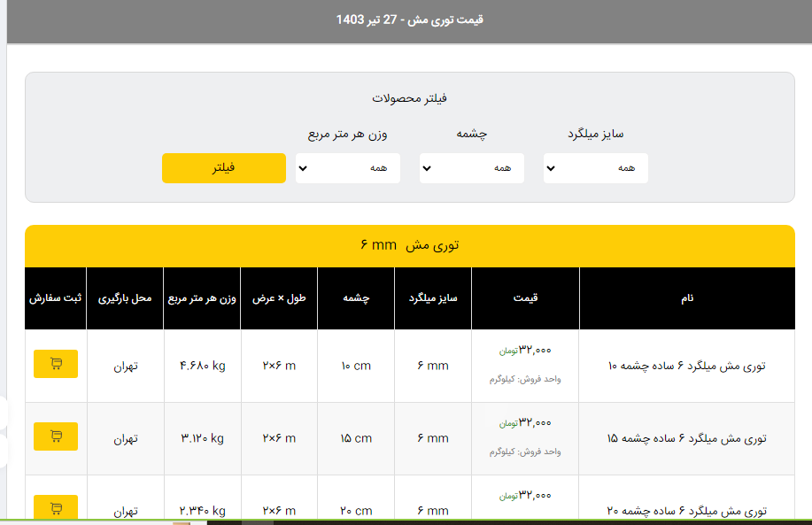This screenshot has height=525, width=812.
Task: Click the قیمت column header
Action: (525, 298)
